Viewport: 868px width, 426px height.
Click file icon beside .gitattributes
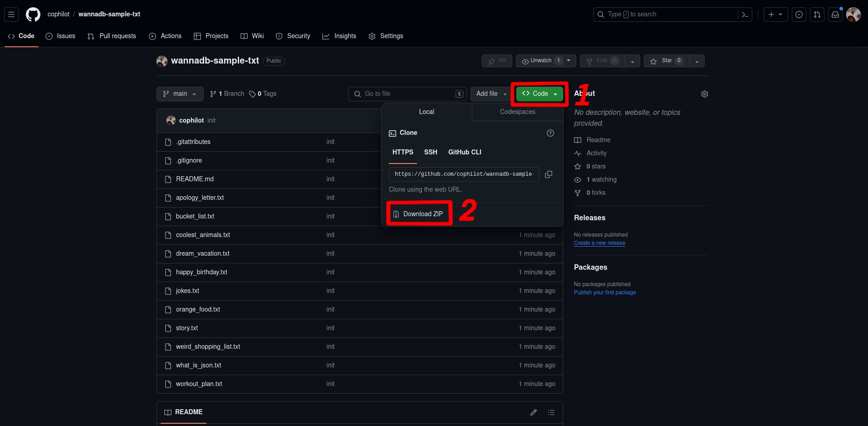coord(168,142)
